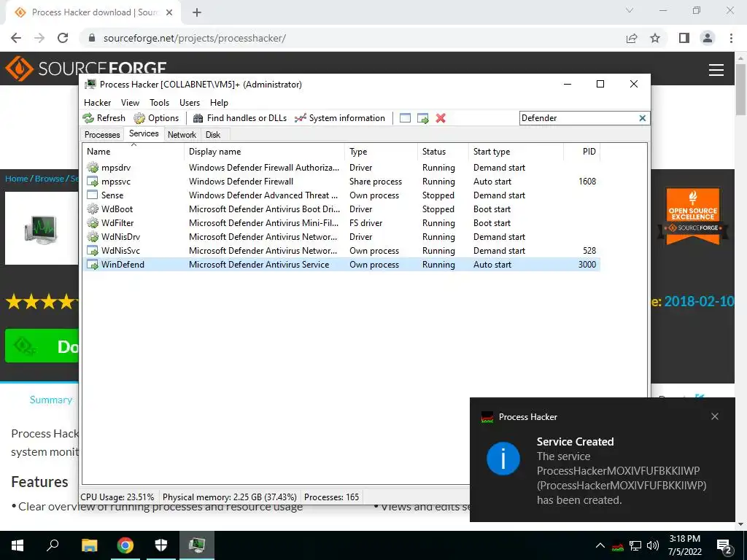Open a new browser tab

197,12
